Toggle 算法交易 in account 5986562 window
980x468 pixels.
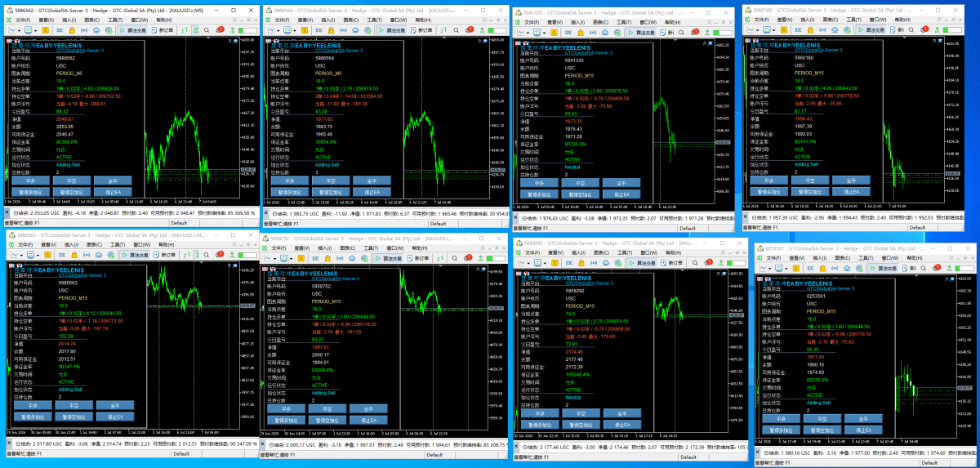(x=133, y=30)
